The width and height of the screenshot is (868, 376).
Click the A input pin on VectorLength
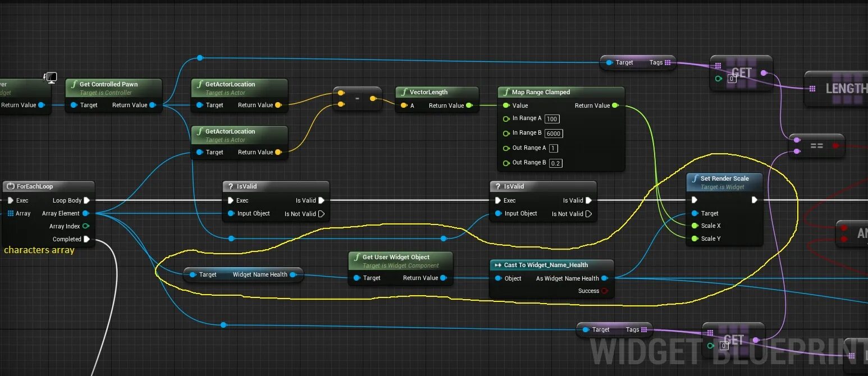tap(404, 106)
